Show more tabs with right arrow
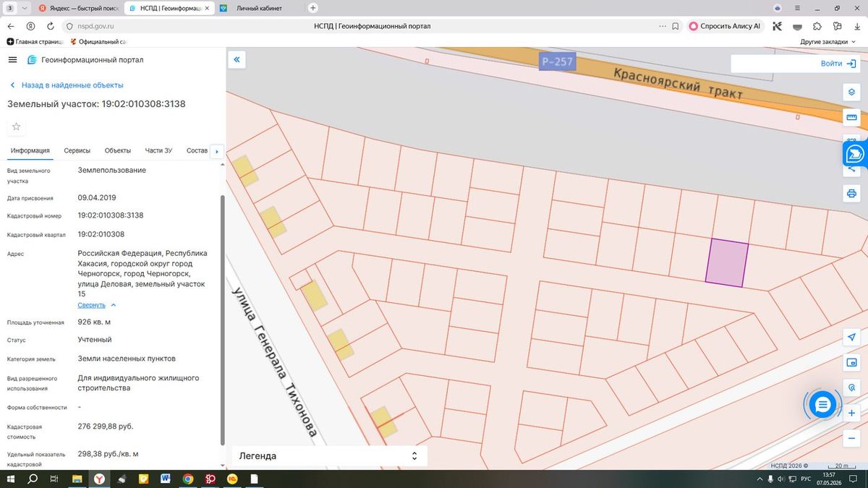This screenshot has width=868, height=488. tap(217, 151)
